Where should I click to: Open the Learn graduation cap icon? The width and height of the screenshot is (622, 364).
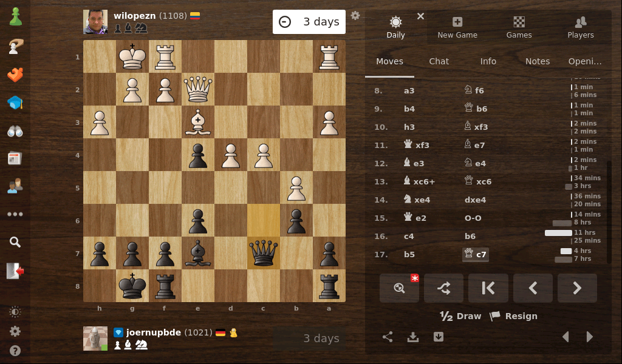(15, 103)
